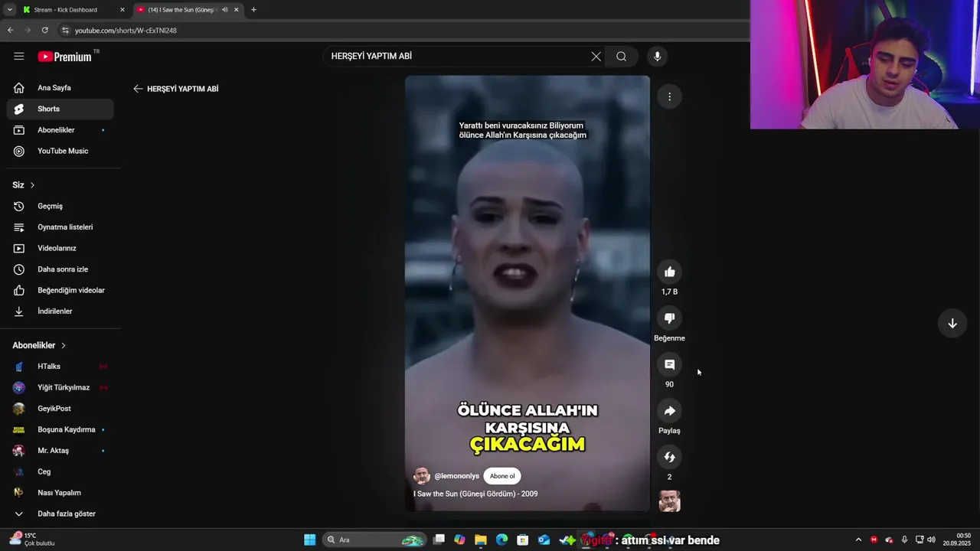980x551 pixels.
Task: Open Ceg subscription channel
Action: pos(60,471)
